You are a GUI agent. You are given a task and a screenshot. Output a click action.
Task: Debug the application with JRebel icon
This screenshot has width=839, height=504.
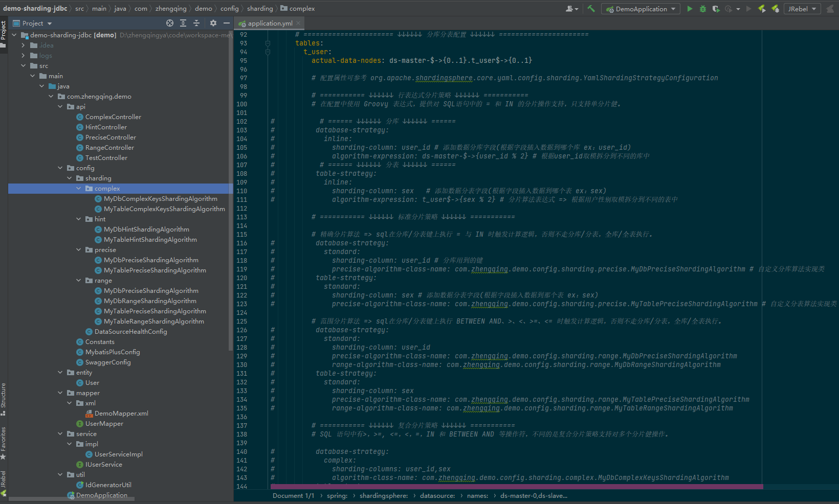coord(776,9)
